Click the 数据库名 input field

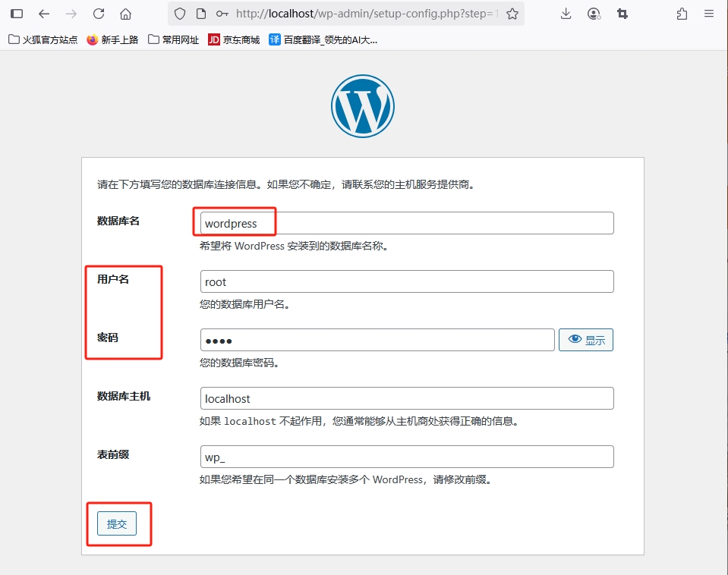coord(407,223)
